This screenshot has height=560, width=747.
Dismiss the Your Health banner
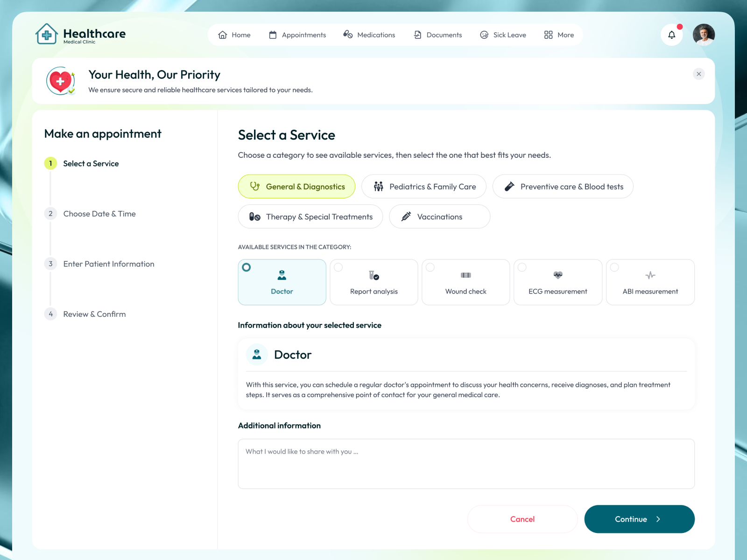(x=698, y=74)
